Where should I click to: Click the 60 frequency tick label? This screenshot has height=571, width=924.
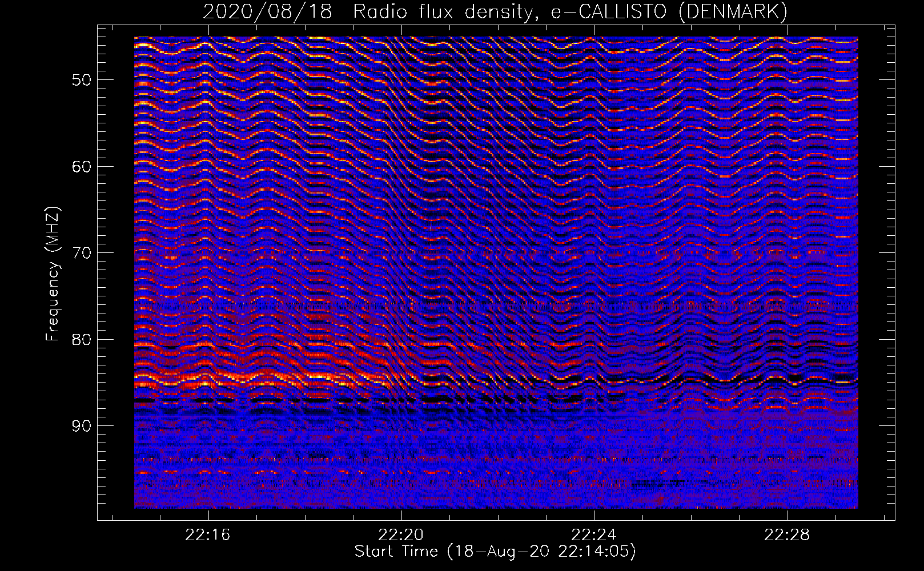81,167
